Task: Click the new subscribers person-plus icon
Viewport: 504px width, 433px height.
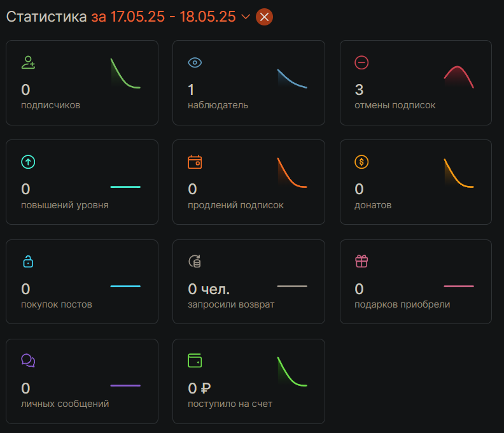Action: click(x=28, y=62)
